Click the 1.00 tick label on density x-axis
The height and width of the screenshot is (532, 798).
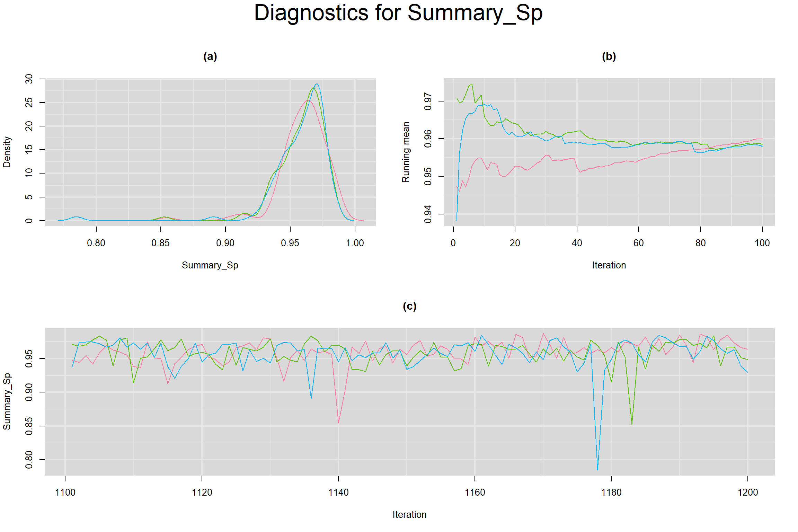(x=355, y=243)
